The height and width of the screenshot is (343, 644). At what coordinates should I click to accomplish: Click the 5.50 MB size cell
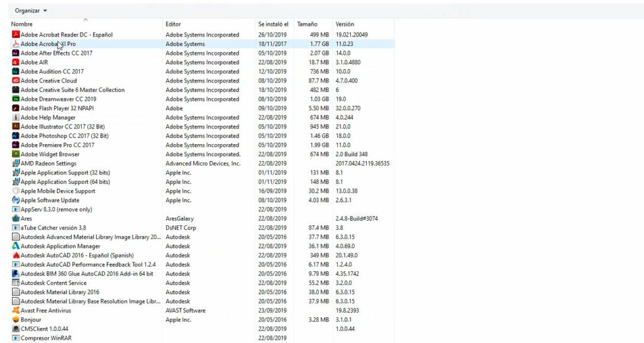point(319,108)
